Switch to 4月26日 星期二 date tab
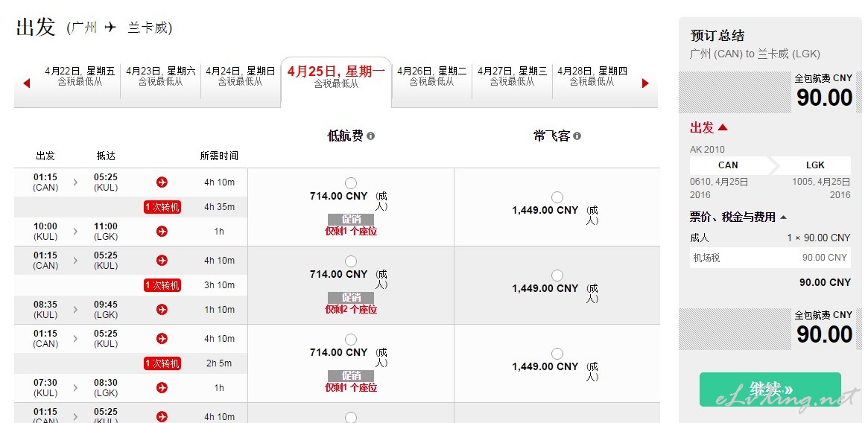Viewport: 868px width, 423px height. pyautogui.click(x=432, y=76)
